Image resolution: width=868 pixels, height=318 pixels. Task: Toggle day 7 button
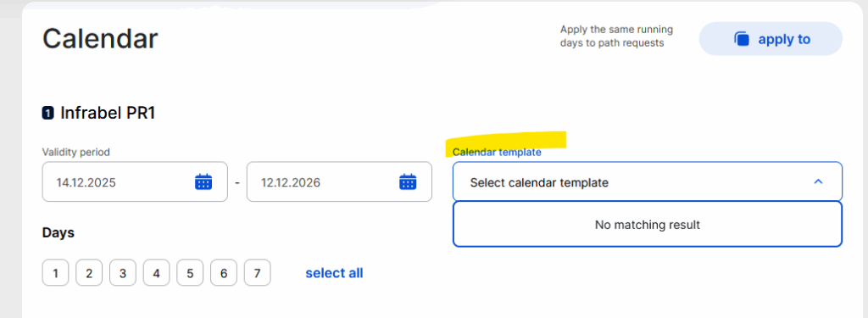(258, 272)
